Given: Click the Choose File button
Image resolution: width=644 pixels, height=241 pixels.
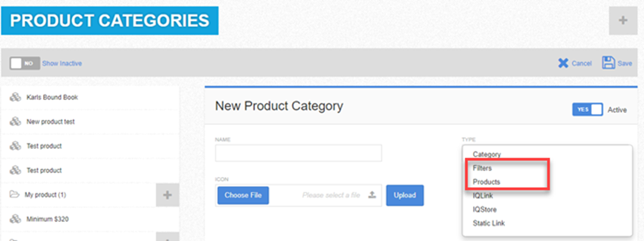Looking at the screenshot, I should tap(243, 195).
